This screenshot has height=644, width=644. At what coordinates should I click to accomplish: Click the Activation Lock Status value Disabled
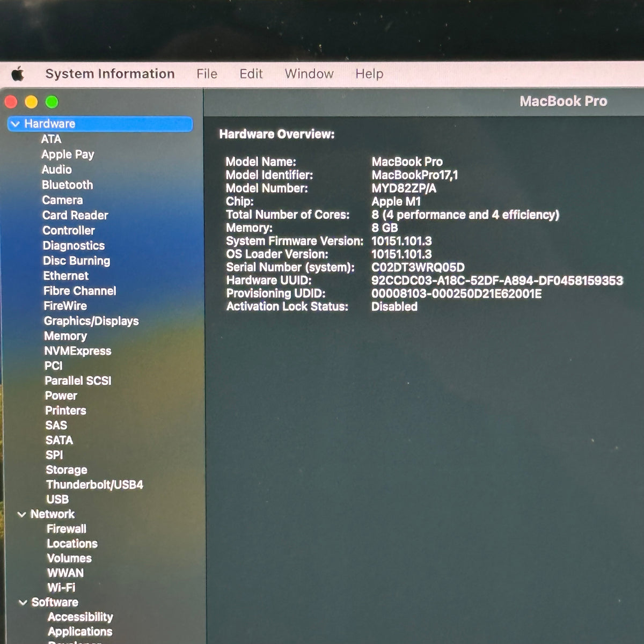click(x=394, y=306)
